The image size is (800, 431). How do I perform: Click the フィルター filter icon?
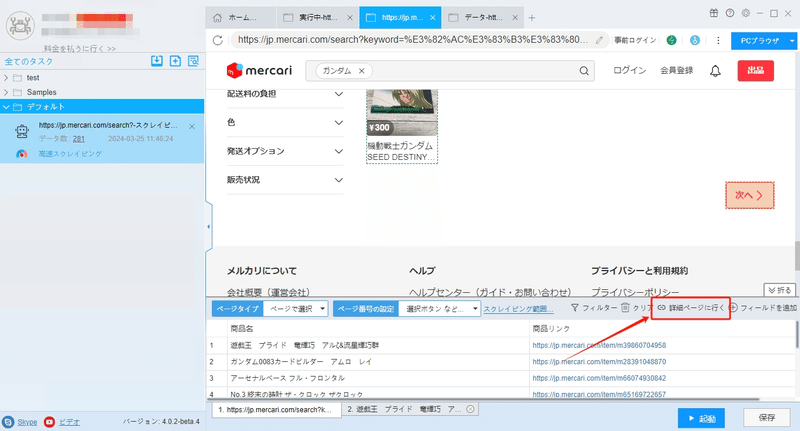pyautogui.click(x=574, y=308)
